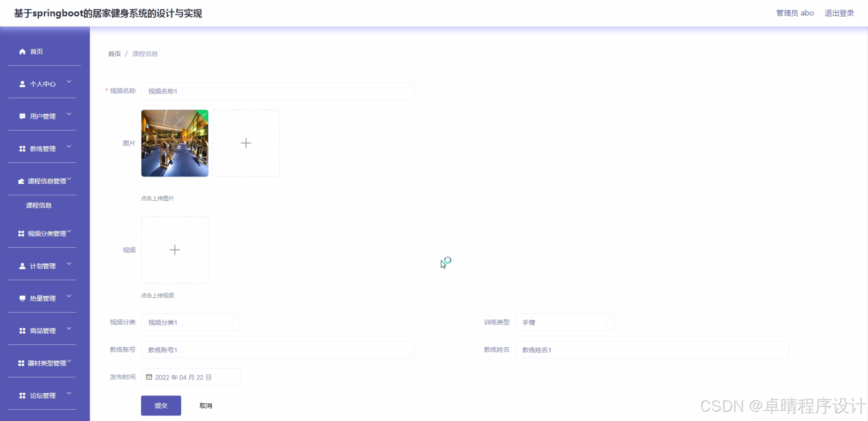
Task: Click the 提交 submit button
Action: pos(161,405)
